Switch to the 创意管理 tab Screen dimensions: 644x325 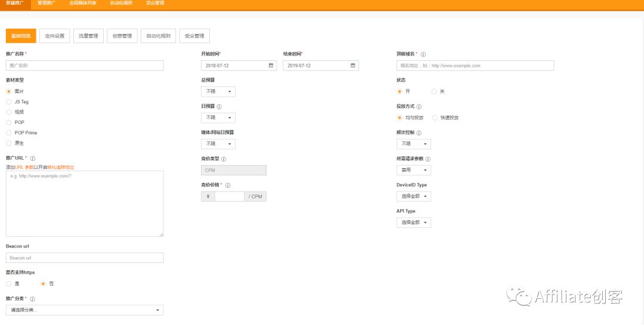(122, 36)
